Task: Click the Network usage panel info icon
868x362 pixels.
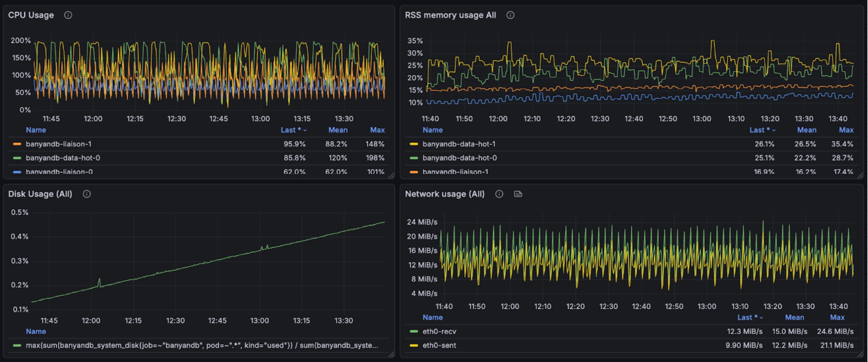Action: click(499, 194)
